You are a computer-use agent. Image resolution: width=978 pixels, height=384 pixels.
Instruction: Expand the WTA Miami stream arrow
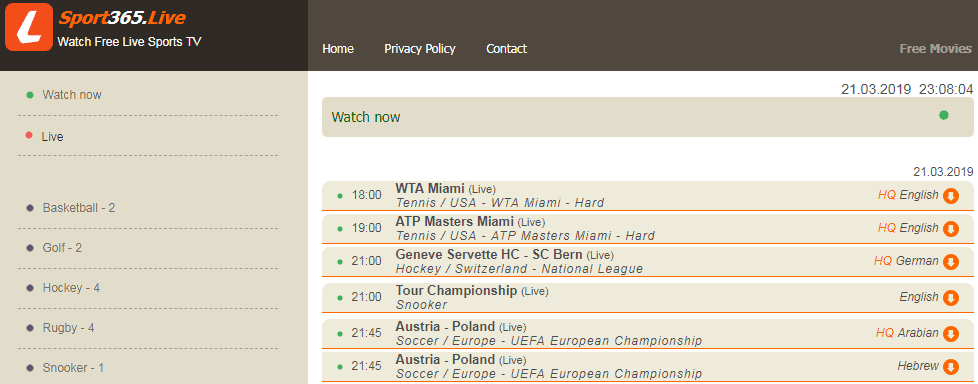click(x=951, y=196)
